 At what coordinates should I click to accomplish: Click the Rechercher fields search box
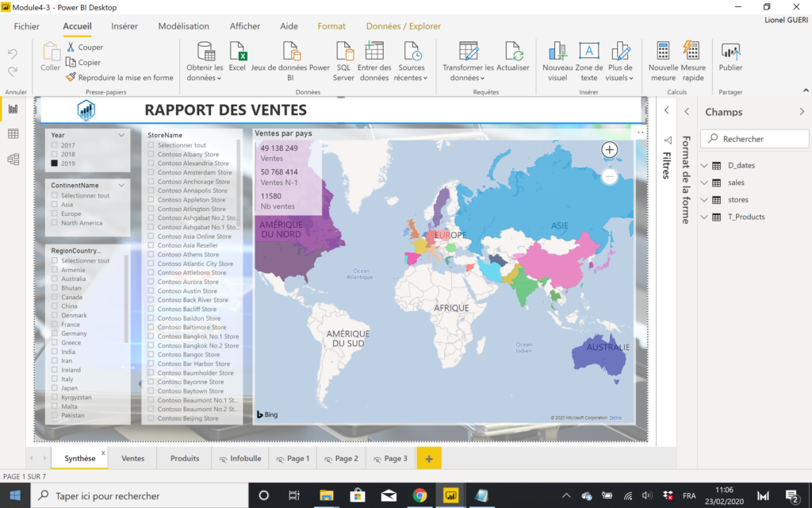click(x=755, y=139)
